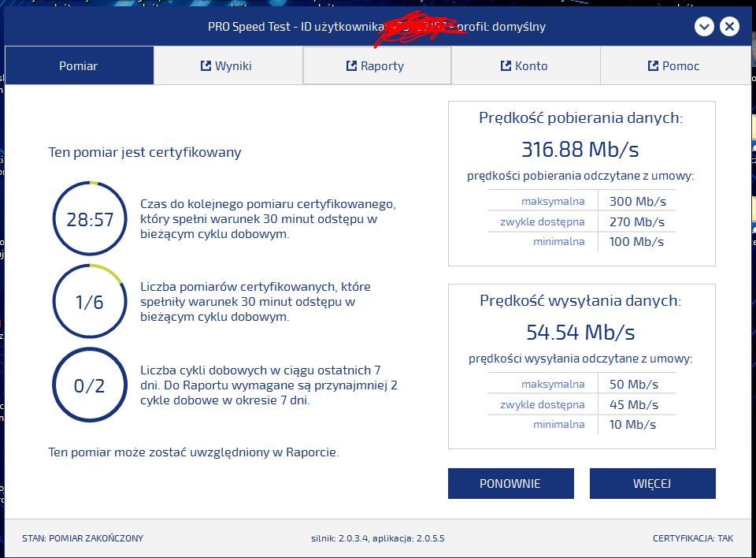Click the 54.54 Mb/s upload speed value
The image size is (756, 558).
pos(580,332)
